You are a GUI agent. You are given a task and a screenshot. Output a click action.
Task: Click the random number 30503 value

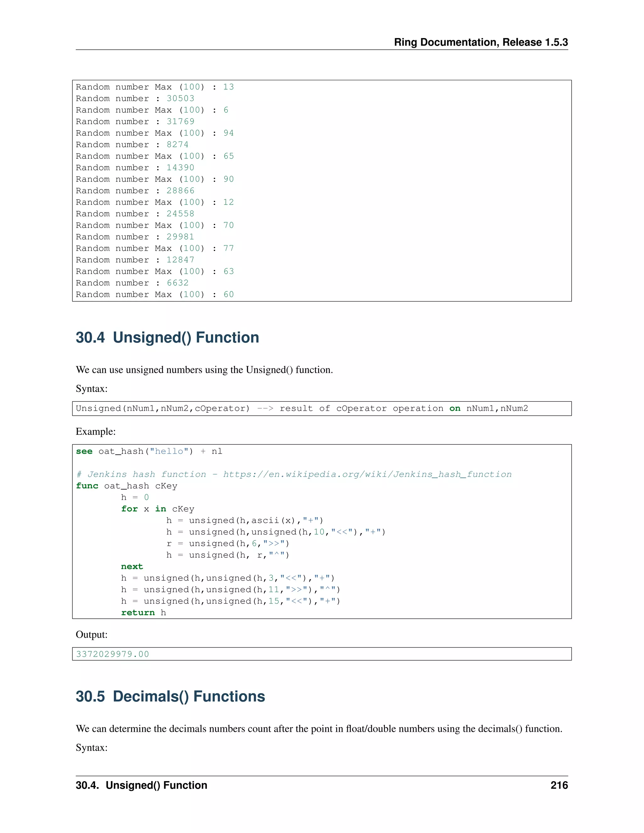click(180, 98)
